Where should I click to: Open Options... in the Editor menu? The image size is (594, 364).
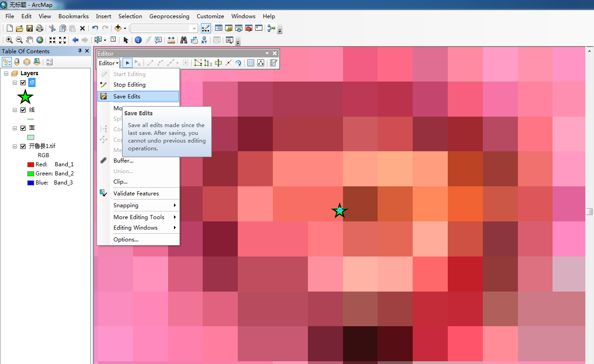(138, 240)
